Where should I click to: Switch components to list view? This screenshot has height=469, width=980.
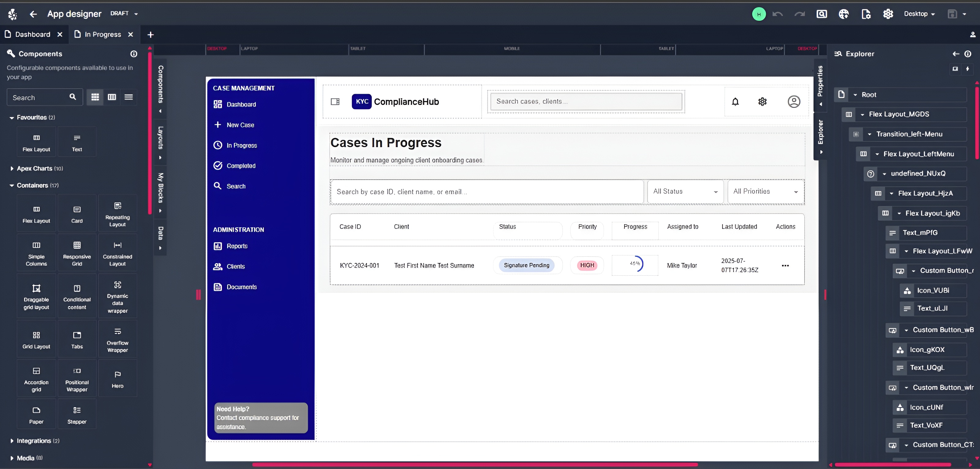129,97
